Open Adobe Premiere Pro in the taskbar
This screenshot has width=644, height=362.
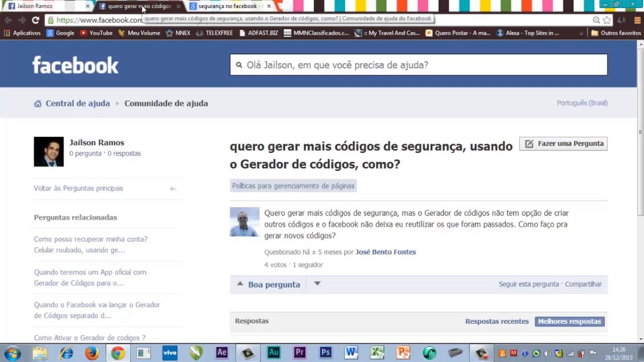pyautogui.click(x=299, y=352)
